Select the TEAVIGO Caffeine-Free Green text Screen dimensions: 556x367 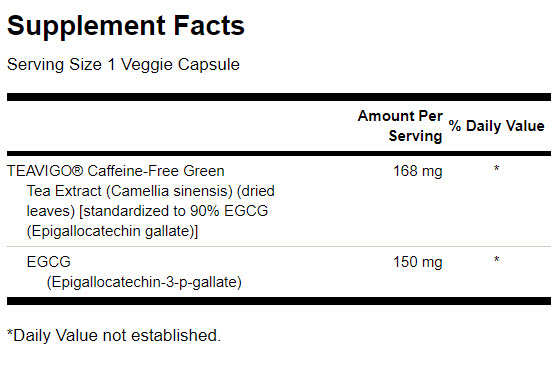[x=116, y=171]
